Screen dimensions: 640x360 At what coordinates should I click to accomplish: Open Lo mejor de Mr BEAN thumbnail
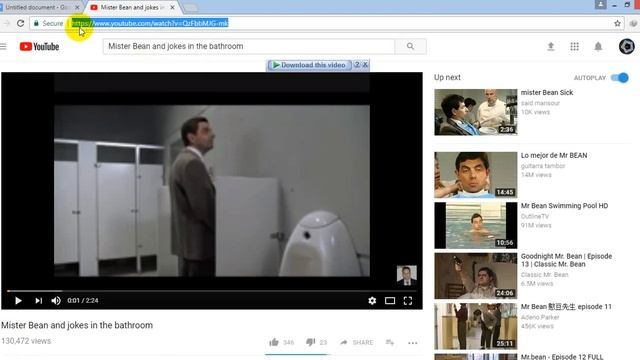click(x=476, y=175)
